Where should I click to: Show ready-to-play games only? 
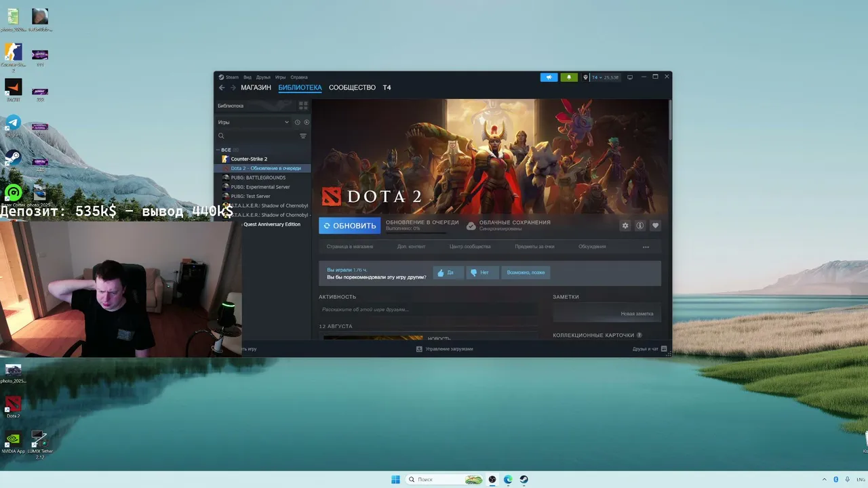307,123
